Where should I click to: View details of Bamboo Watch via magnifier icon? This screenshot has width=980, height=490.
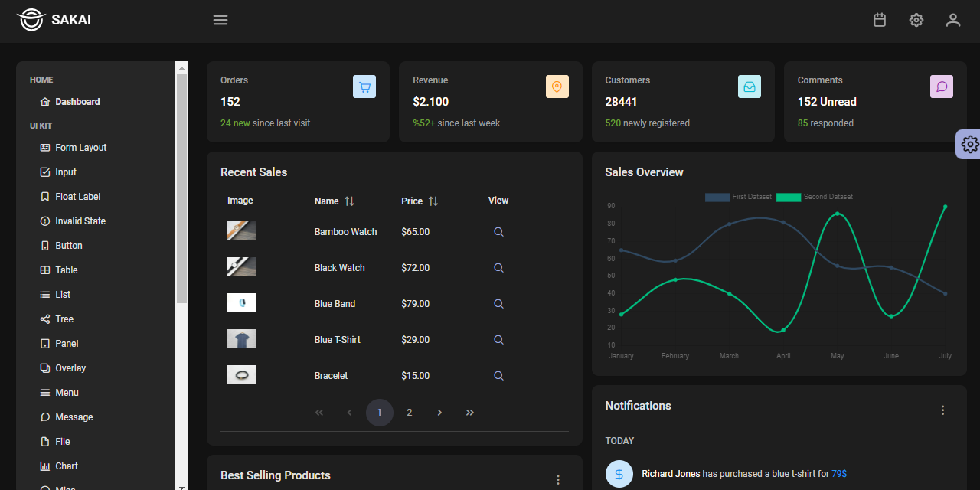click(x=498, y=231)
